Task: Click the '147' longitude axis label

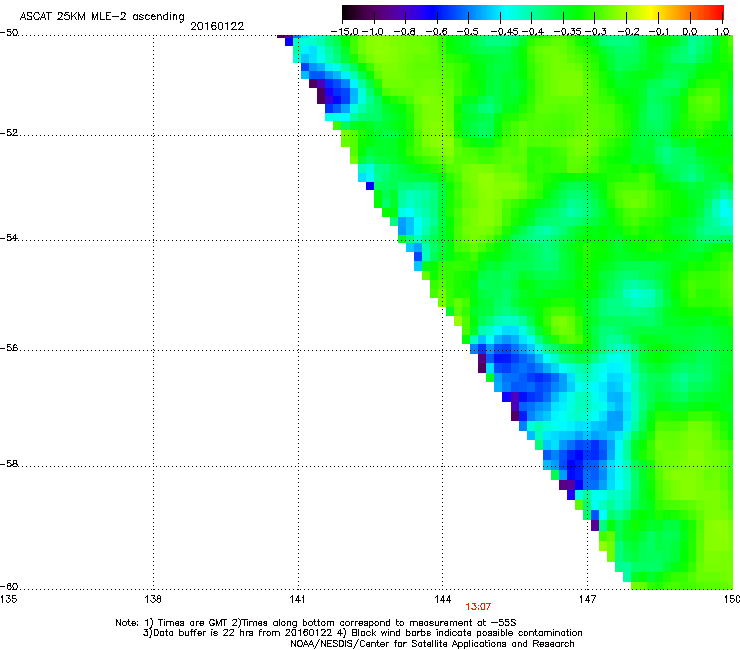Action: click(588, 599)
